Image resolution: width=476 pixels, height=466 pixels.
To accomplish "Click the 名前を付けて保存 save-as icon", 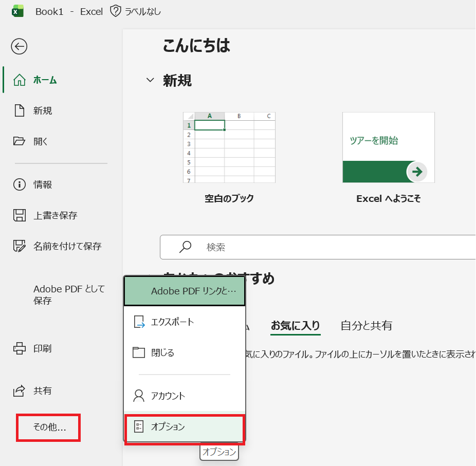I will [20, 246].
